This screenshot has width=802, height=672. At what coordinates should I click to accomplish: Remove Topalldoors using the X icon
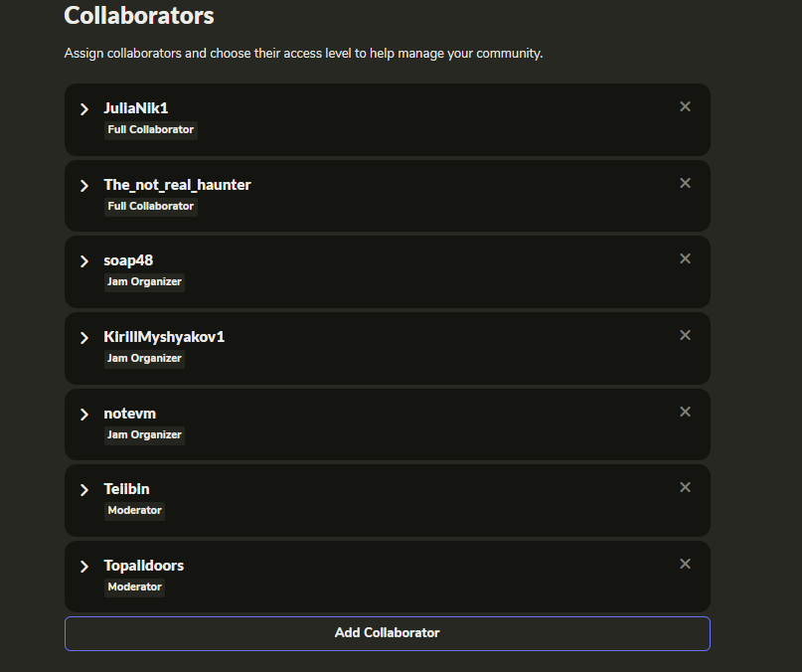tap(685, 564)
